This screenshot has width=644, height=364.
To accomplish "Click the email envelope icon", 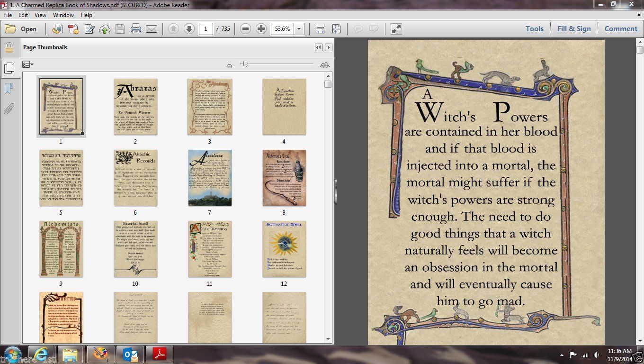I will click(x=152, y=29).
